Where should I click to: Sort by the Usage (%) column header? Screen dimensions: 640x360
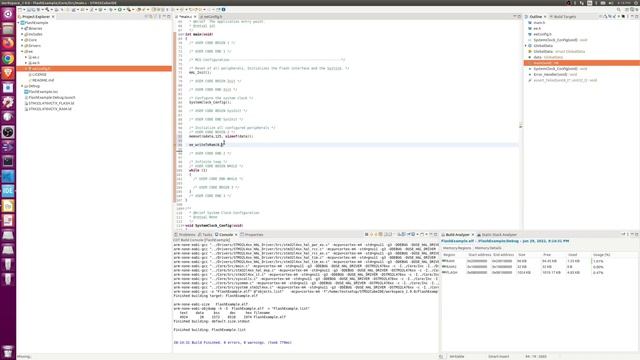click(x=601, y=255)
